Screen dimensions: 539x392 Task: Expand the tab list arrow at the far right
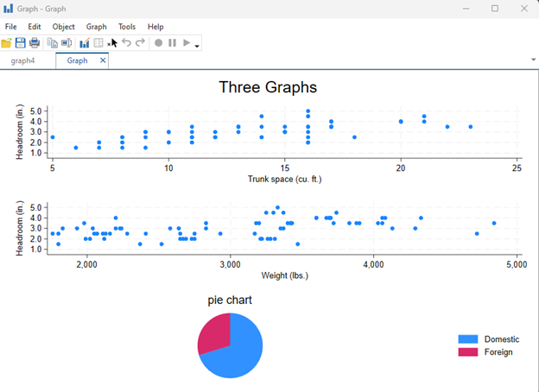(x=534, y=60)
